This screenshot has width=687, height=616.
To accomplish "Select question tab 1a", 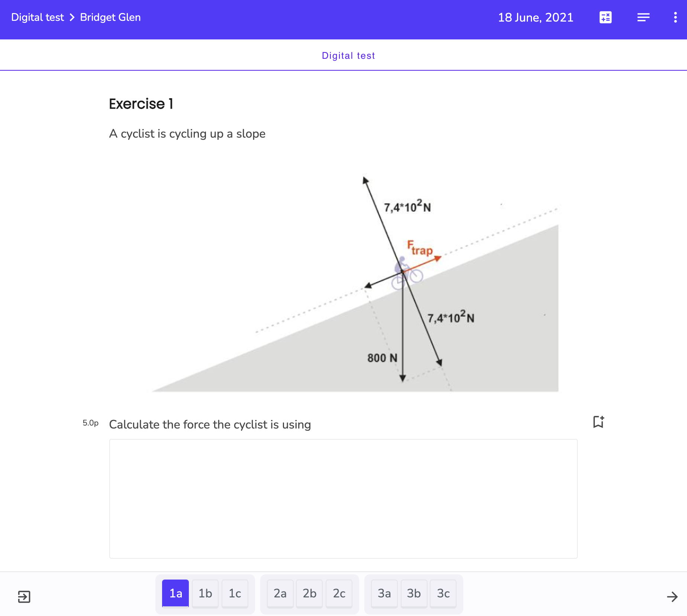I will 175,593.
